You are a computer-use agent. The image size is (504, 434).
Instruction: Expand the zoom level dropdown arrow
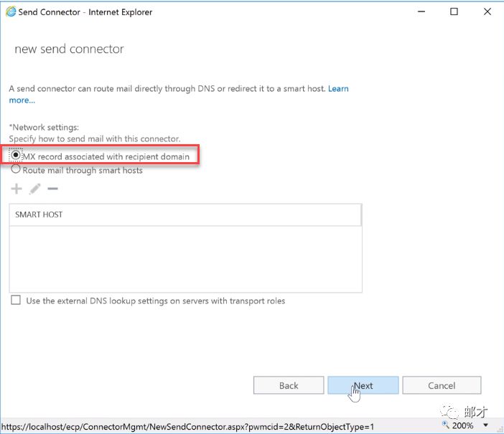coord(485,425)
